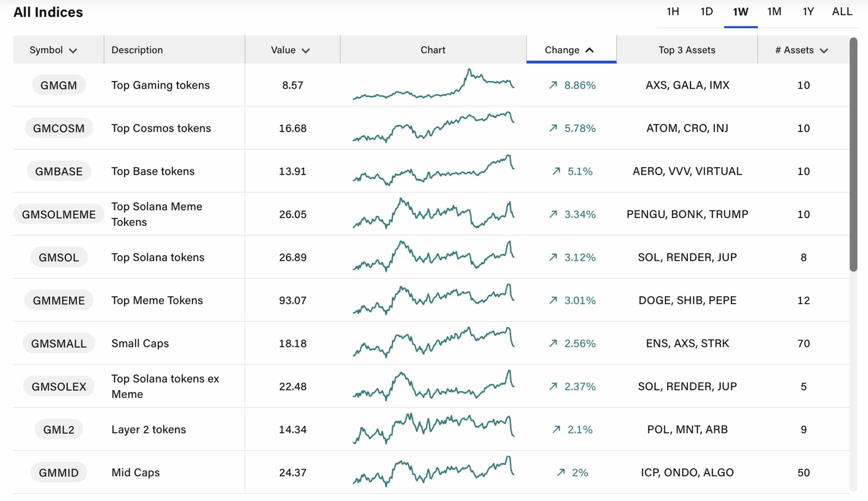The width and height of the screenshot is (868, 501).
Task: Select the upward arrow next to GMSMALL's 2.56%
Action: pos(553,343)
